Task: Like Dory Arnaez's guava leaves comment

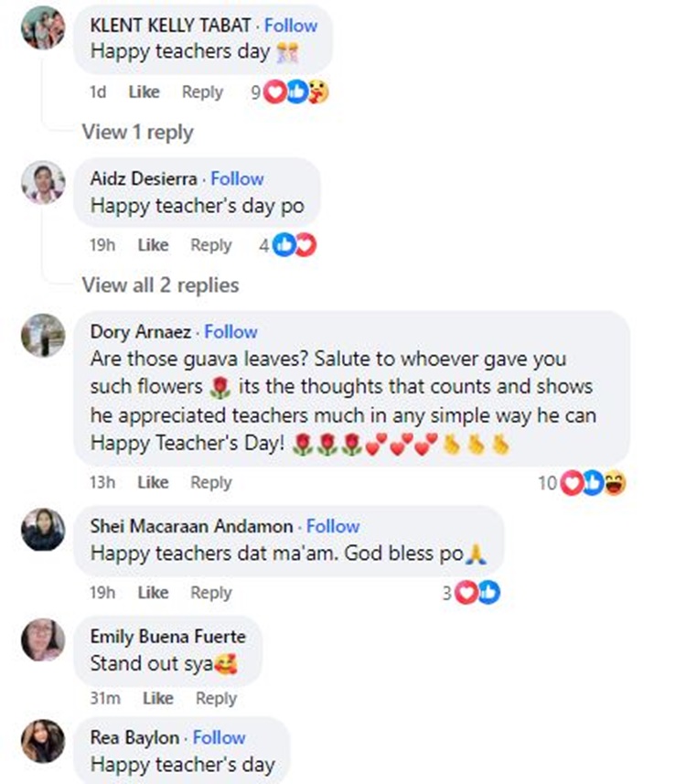Action: 153,483
